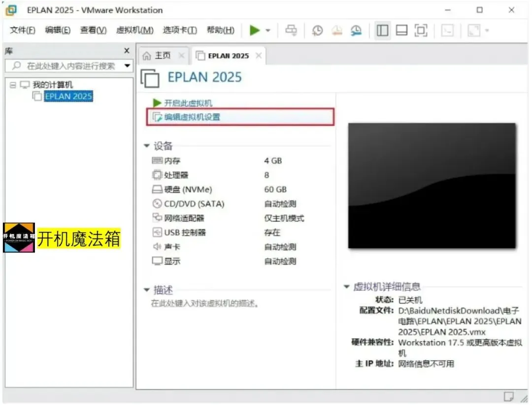Click the green power-on play icon in the toolbar
This screenshot has height=405, width=532.
click(x=255, y=30)
